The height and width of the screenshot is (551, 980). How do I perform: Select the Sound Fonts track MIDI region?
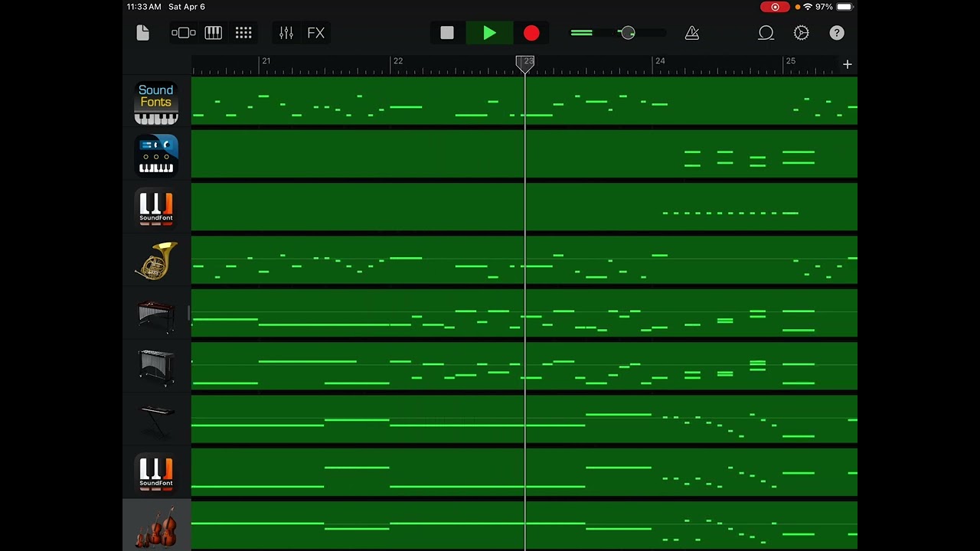click(x=524, y=102)
